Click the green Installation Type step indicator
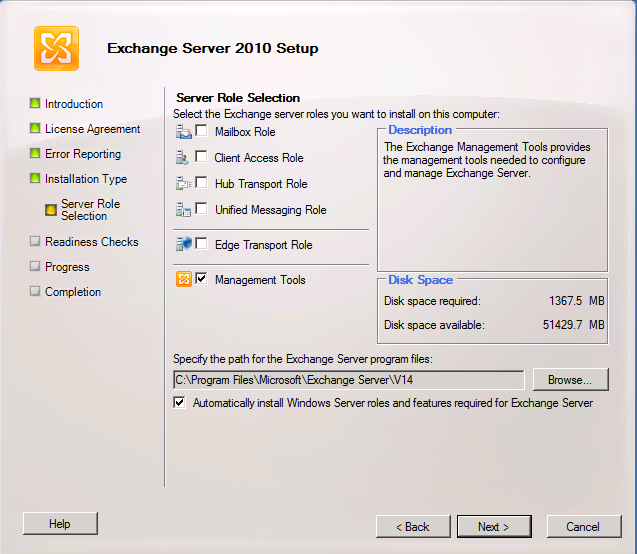 pyautogui.click(x=35, y=178)
